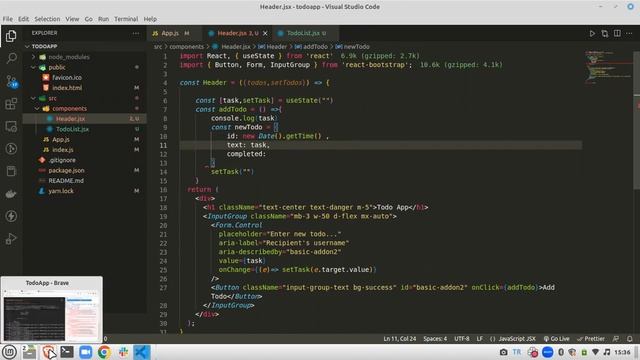Open the Source Control view

click(11, 81)
